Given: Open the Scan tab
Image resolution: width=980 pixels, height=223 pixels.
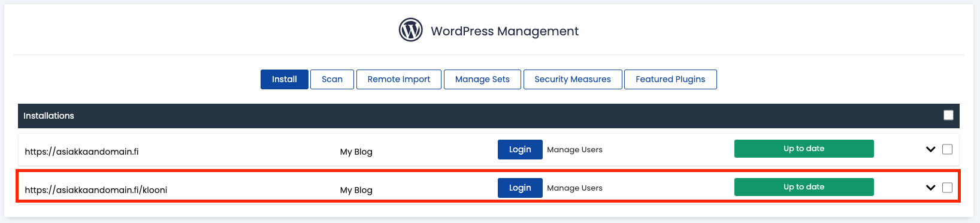Looking at the screenshot, I should (332, 79).
